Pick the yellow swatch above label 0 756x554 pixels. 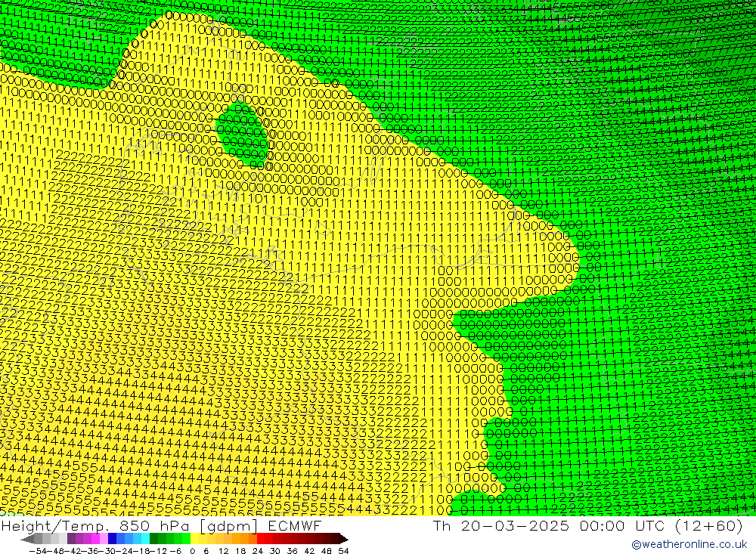tap(195, 539)
